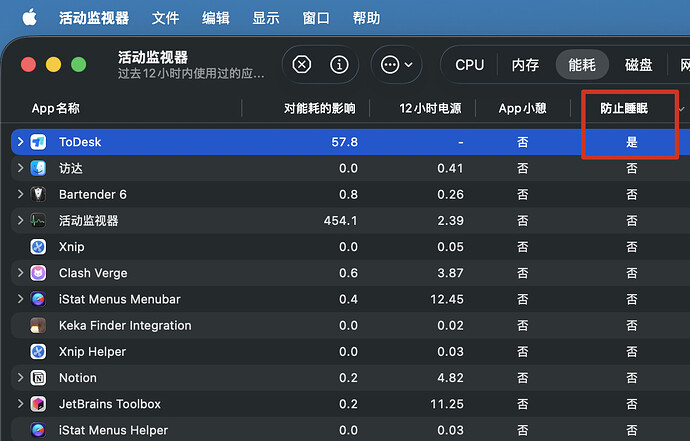Image resolution: width=690 pixels, height=441 pixels.
Task: Click the Clash Verge cat icon
Action: click(38, 273)
